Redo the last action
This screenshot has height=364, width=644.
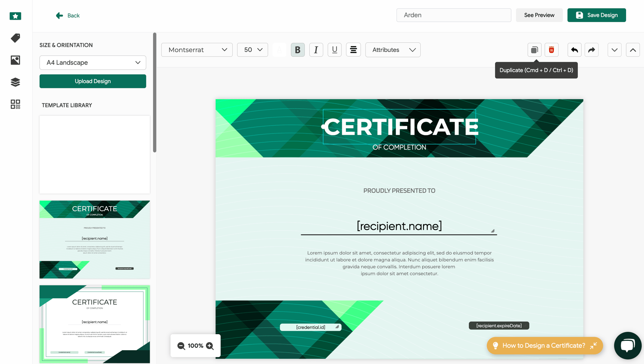(591, 50)
